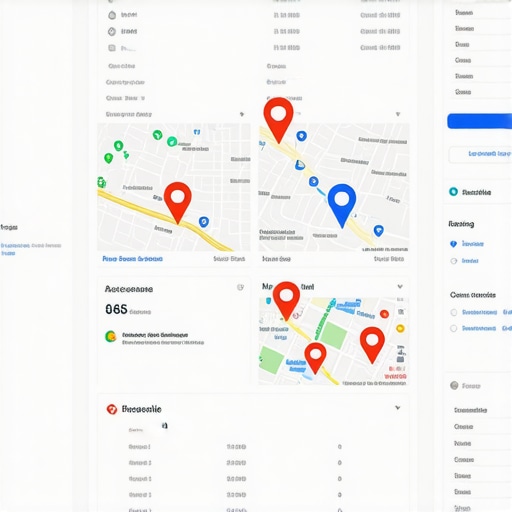The width and height of the screenshot is (512, 512).
Task: Click the blue marker just right of the top red pin
Action: 301,136
